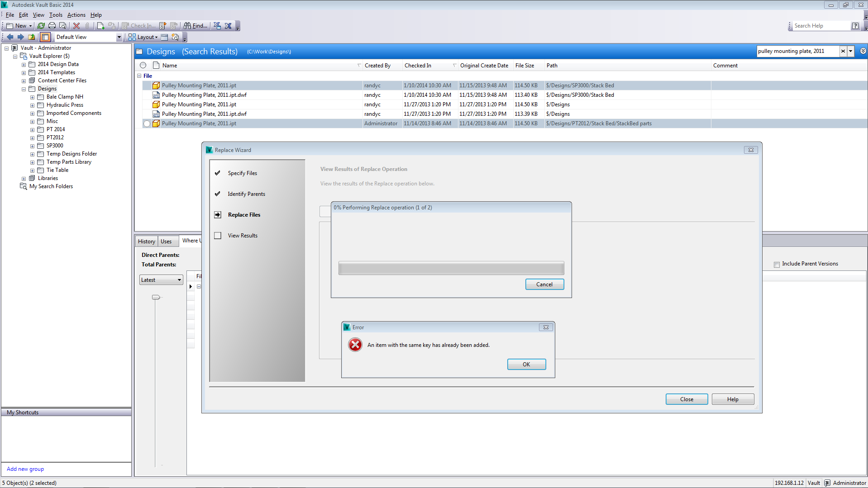Viewport: 868px width, 488px height.
Task: Click OK in the Error dialog
Action: 526,365
